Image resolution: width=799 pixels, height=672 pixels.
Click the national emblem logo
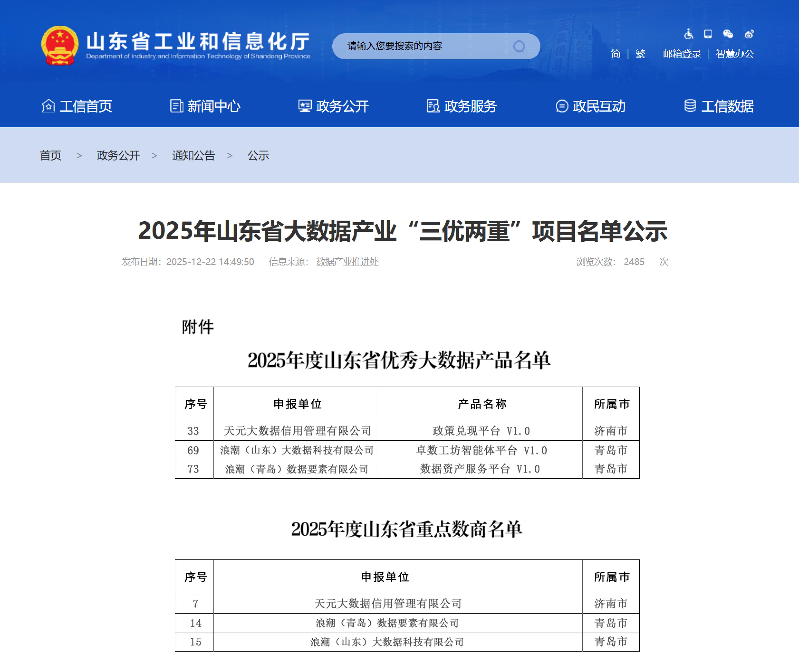[60, 46]
